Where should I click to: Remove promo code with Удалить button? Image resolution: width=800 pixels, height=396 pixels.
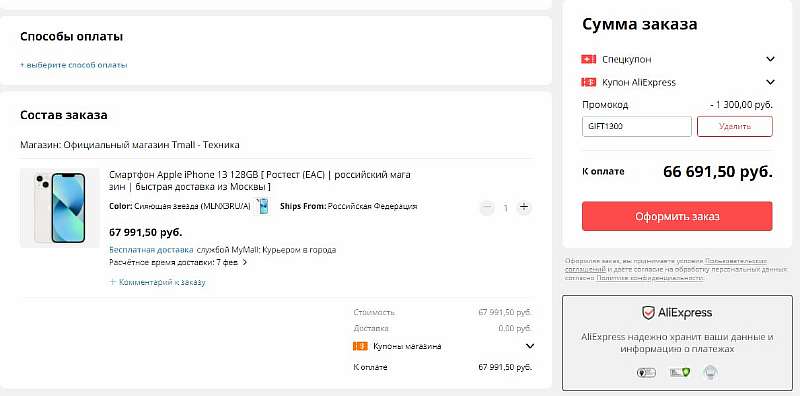pos(735,126)
